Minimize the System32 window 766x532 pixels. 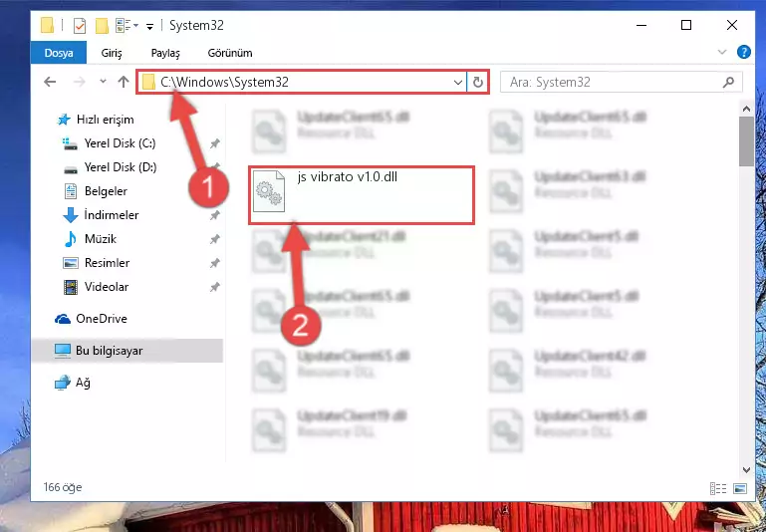pyautogui.click(x=640, y=25)
